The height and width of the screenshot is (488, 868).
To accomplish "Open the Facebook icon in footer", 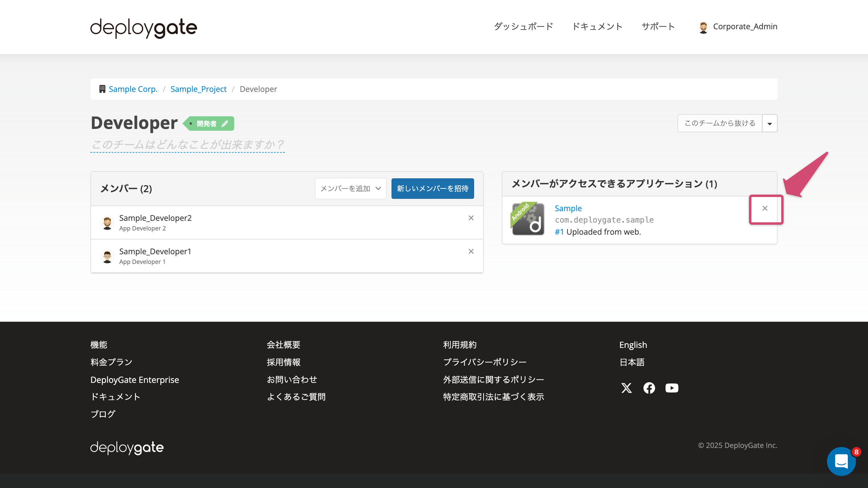I will [649, 388].
